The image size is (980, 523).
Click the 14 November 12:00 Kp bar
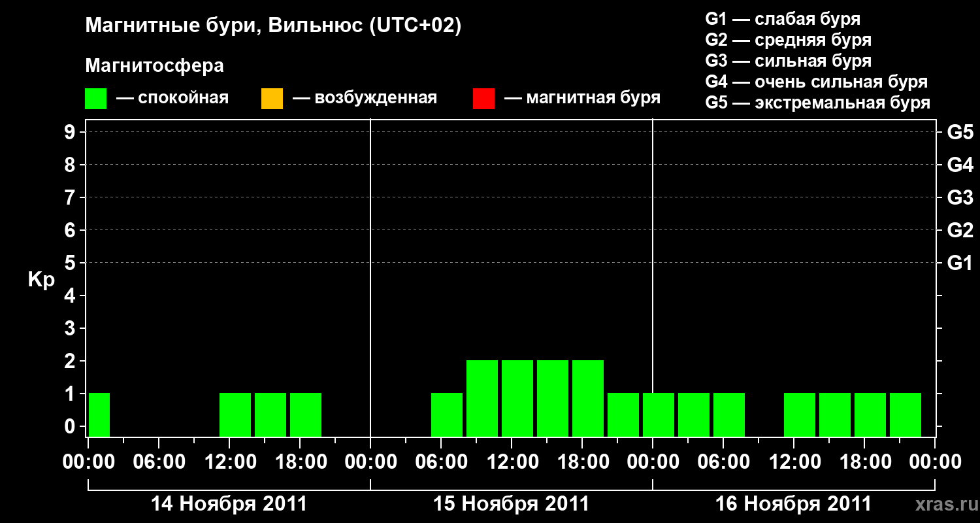click(235, 414)
